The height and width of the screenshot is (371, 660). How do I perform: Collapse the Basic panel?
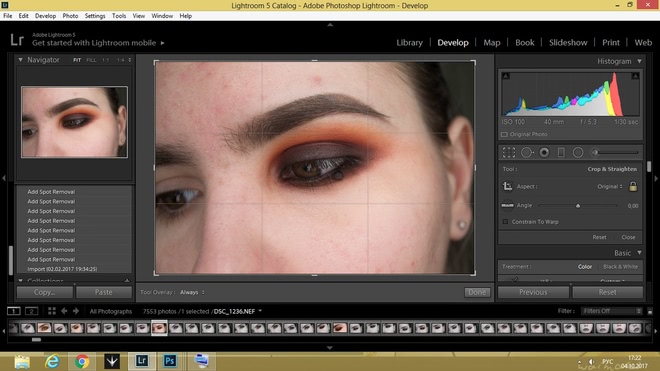pos(639,253)
